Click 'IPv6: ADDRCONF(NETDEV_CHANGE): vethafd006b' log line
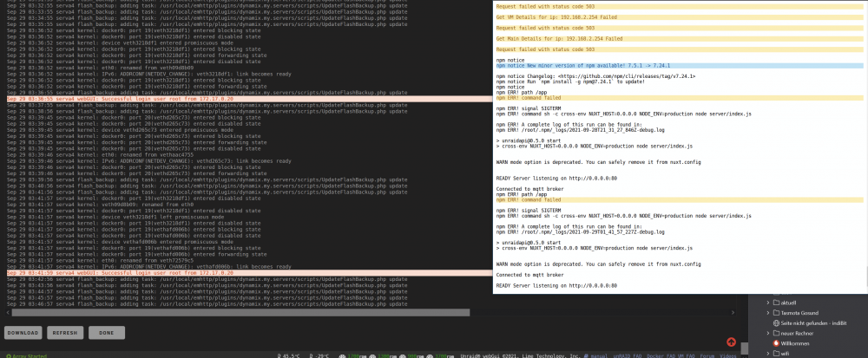 click(x=149, y=267)
